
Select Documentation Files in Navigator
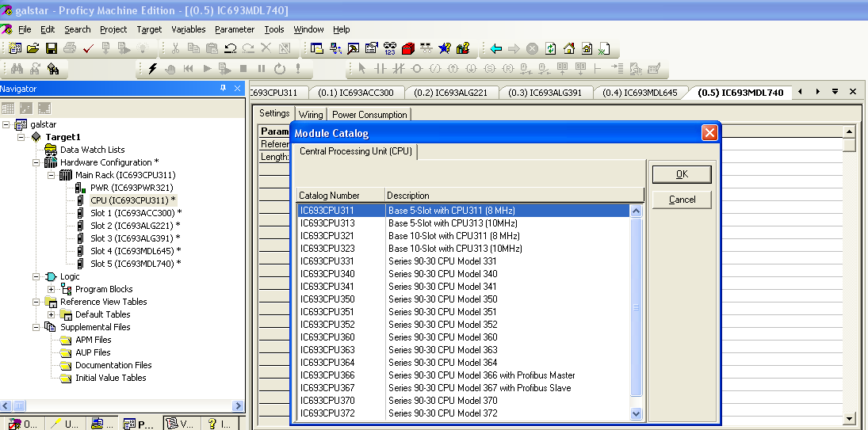[113, 365]
